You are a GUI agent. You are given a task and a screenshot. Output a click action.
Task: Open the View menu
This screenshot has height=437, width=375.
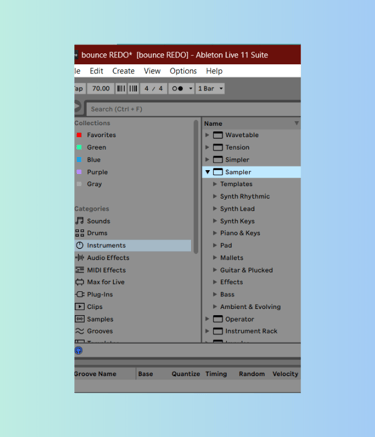click(152, 71)
